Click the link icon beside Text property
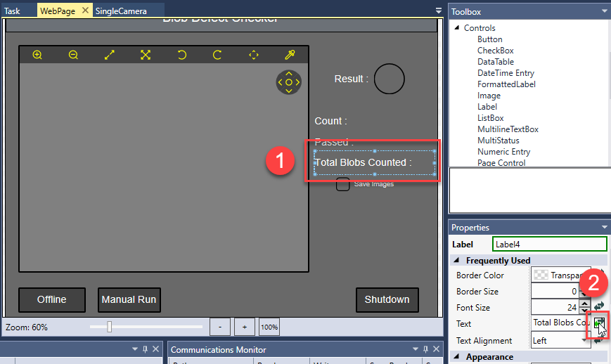The height and width of the screenshot is (364, 611). (x=599, y=323)
